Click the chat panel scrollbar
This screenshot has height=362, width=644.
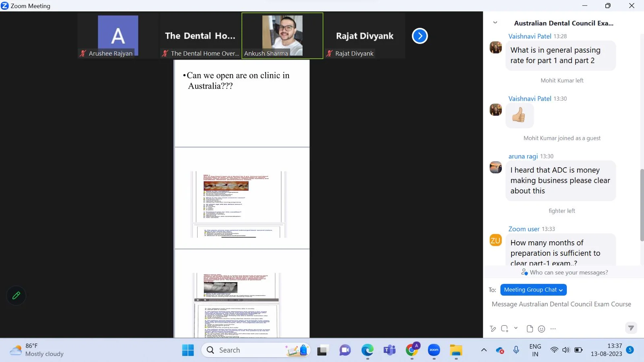pos(642,205)
